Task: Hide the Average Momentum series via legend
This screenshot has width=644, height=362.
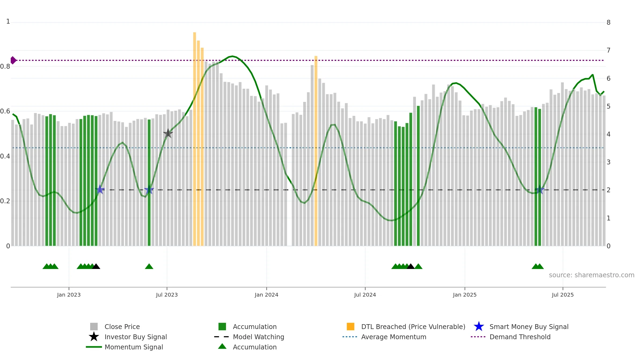Action: pyautogui.click(x=384, y=337)
